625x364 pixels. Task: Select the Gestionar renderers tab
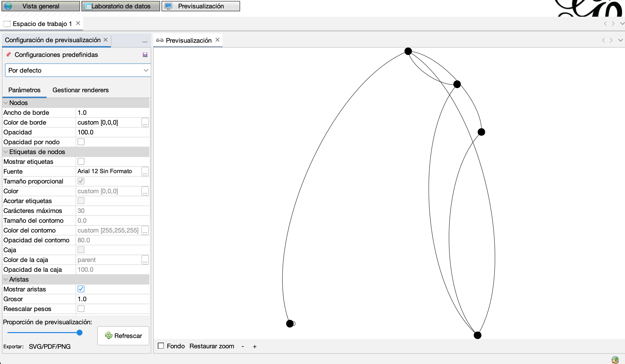tap(80, 90)
